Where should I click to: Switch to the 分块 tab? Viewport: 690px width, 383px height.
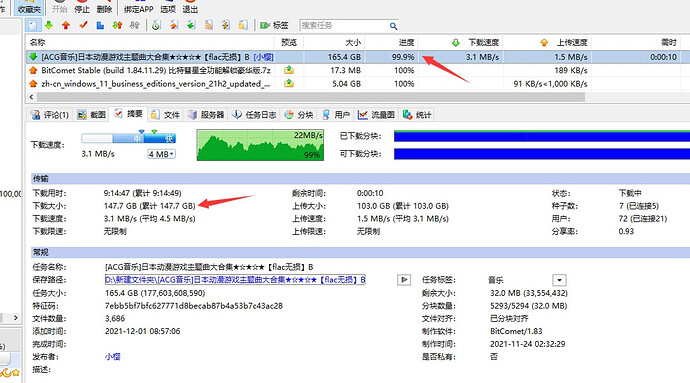299,115
